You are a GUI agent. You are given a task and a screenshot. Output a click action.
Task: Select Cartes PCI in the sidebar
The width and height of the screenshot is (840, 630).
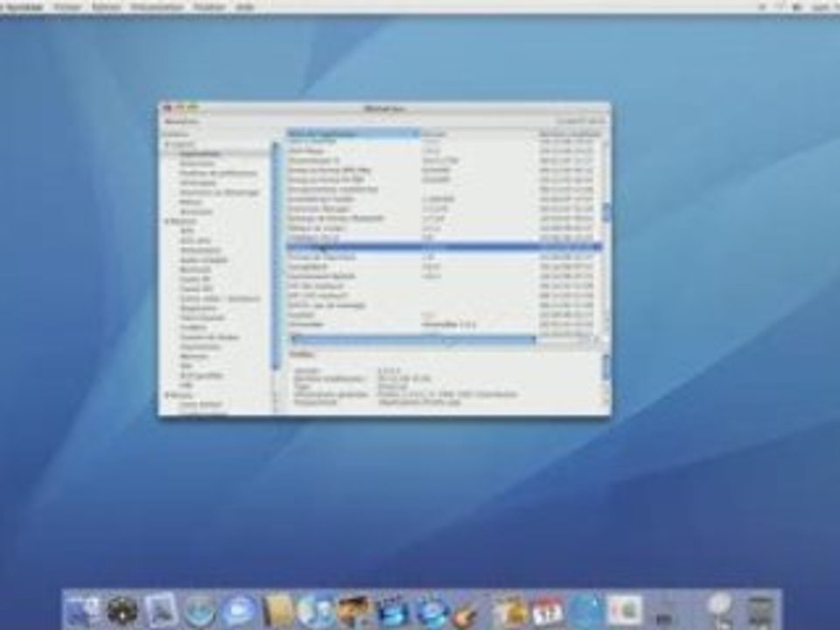tap(195, 289)
